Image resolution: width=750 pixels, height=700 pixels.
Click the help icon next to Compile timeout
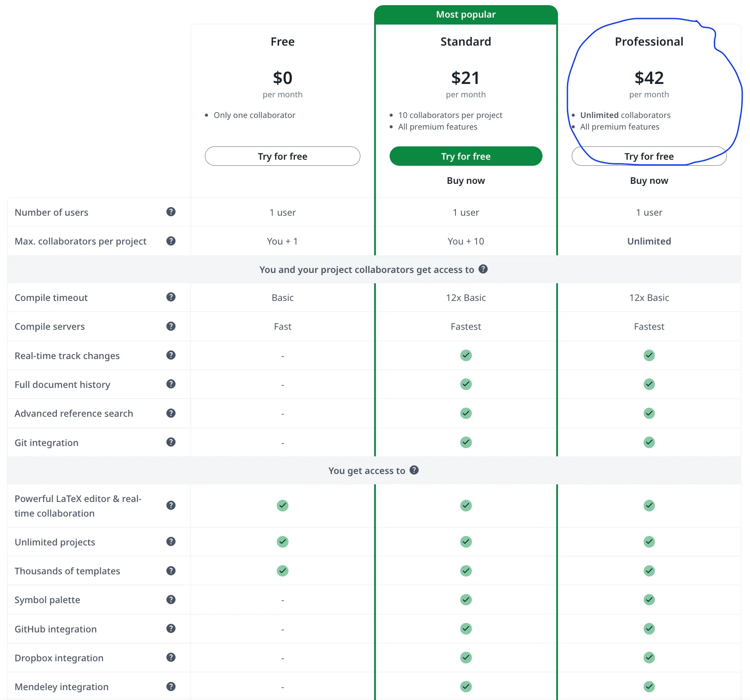click(x=170, y=297)
